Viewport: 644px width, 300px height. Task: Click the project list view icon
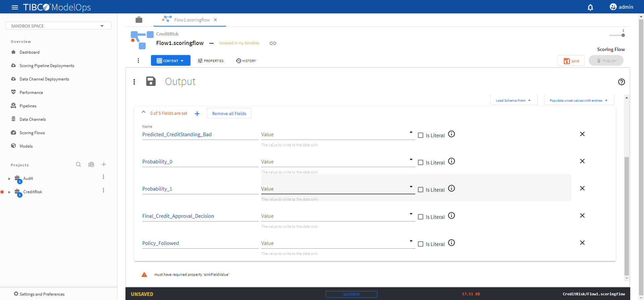[x=91, y=164]
